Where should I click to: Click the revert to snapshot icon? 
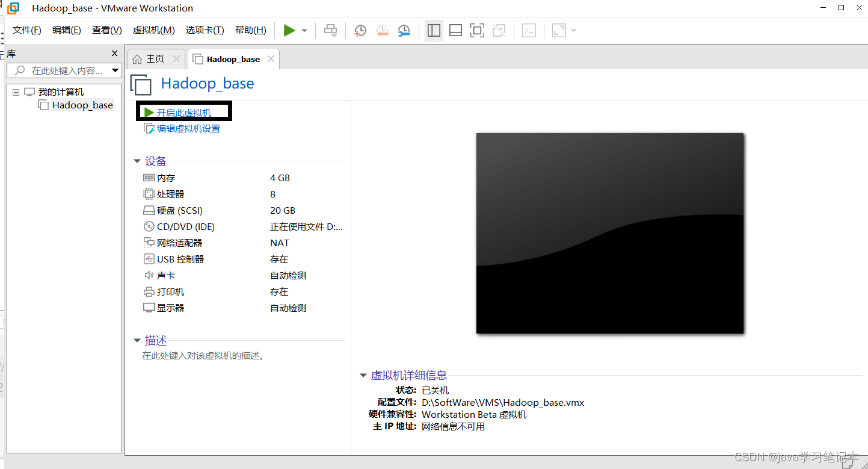pyautogui.click(x=382, y=30)
